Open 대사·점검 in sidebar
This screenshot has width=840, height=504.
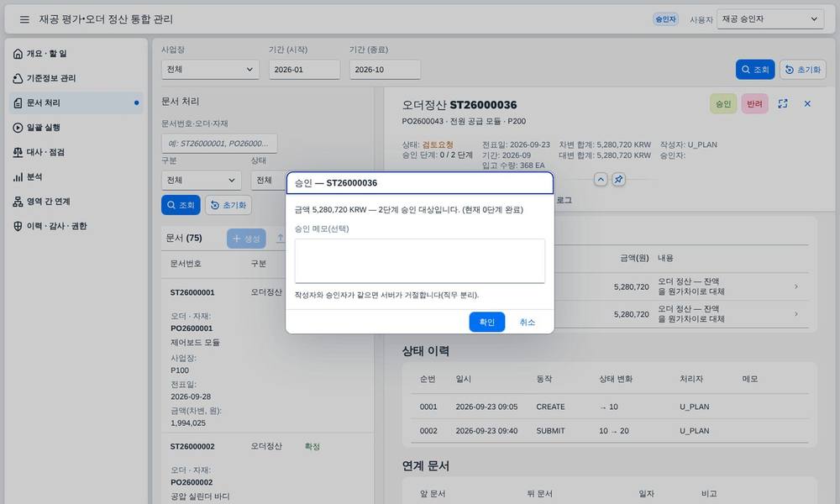(x=76, y=152)
